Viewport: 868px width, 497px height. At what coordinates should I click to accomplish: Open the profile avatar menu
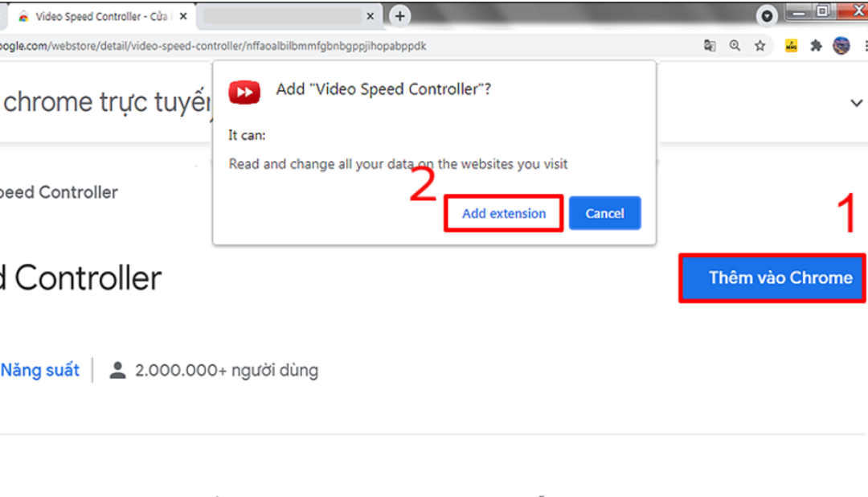click(x=841, y=45)
